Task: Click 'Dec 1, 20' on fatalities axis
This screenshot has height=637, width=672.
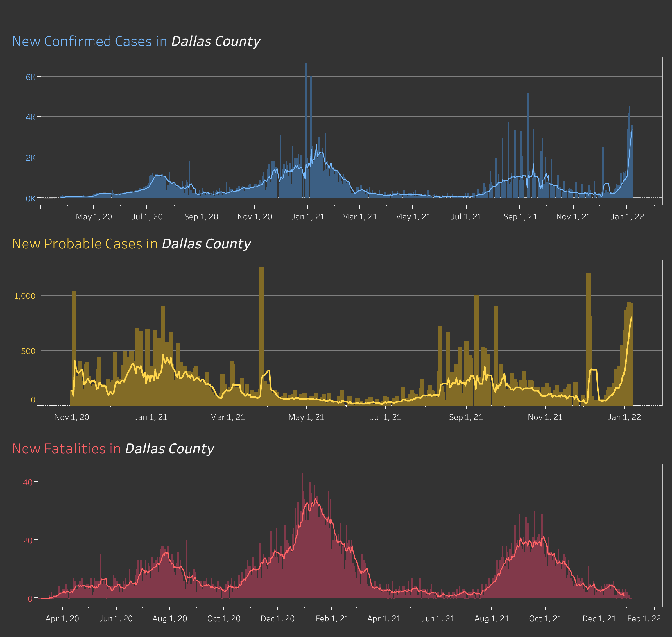Action: tap(277, 619)
